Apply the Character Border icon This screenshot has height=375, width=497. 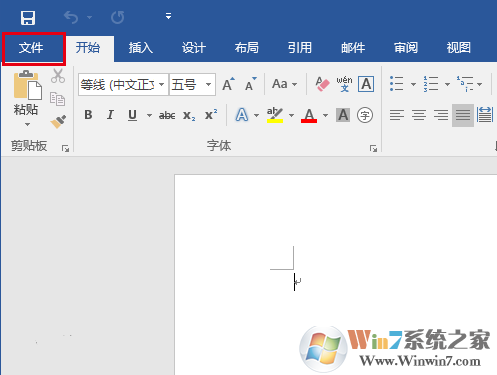coord(366,84)
